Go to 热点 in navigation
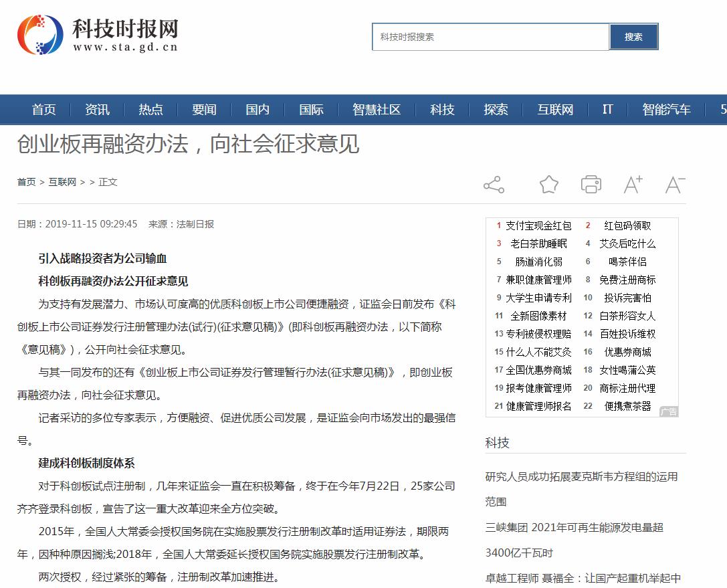727x588 pixels. (x=150, y=110)
